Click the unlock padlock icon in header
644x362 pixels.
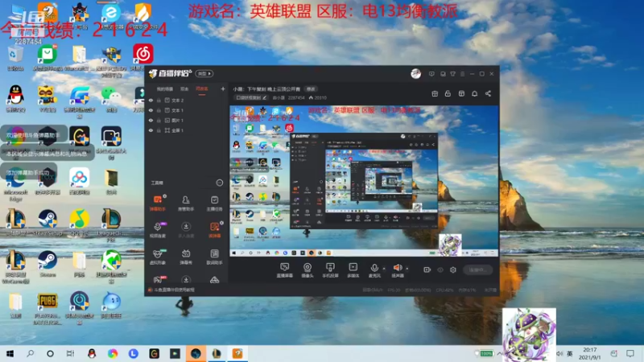click(448, 93)
